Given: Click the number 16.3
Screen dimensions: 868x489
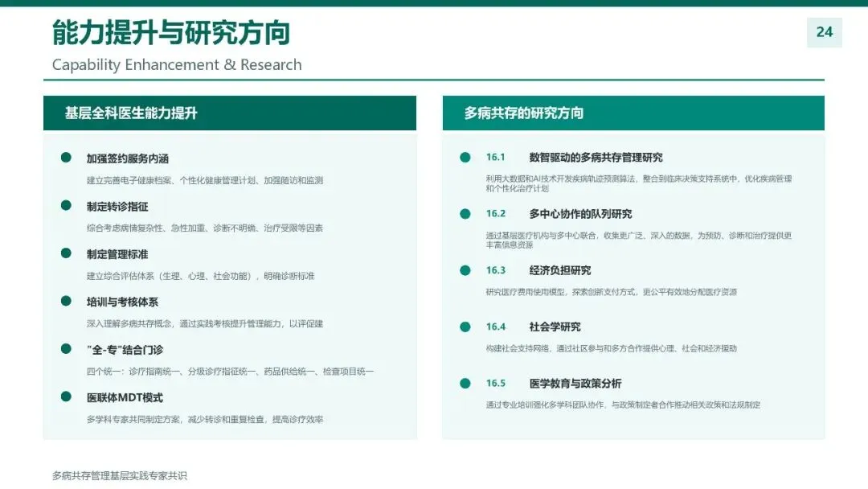Looking at the screenshot, I should point(495,270).
